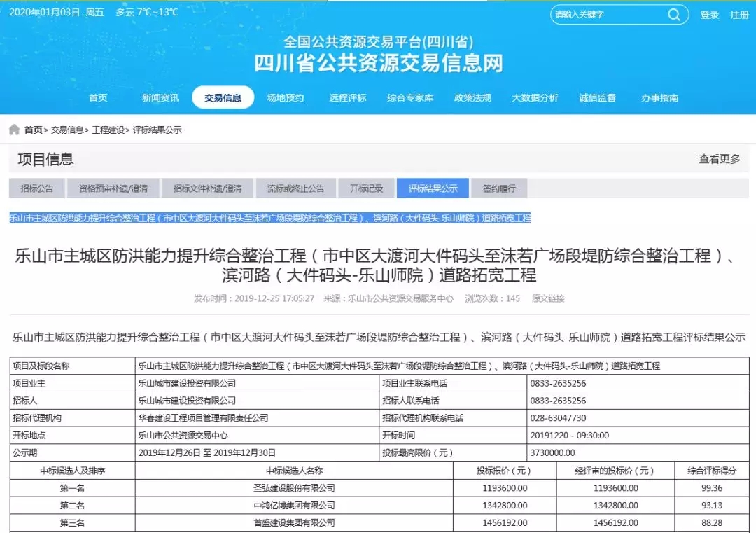Switch to 招标公告 tab

coord(36,188)
